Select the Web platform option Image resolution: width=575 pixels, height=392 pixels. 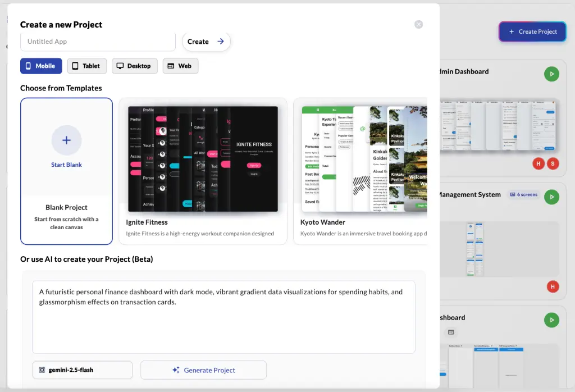click(x=180, y=66)
